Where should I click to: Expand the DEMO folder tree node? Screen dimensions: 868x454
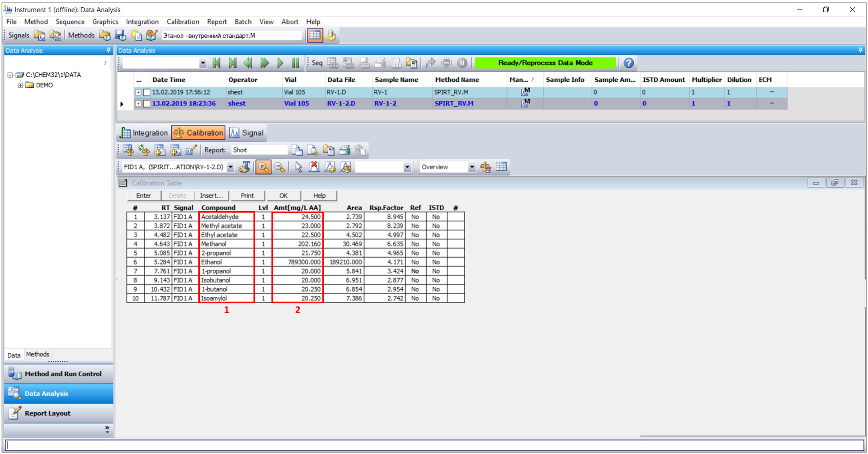pos(20,85)
